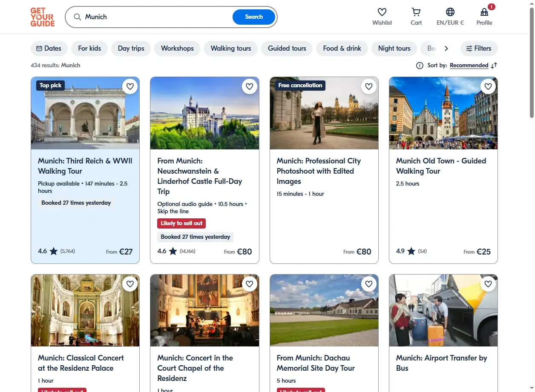
Task: Click the Top pick badge
Action: point(50,86)
